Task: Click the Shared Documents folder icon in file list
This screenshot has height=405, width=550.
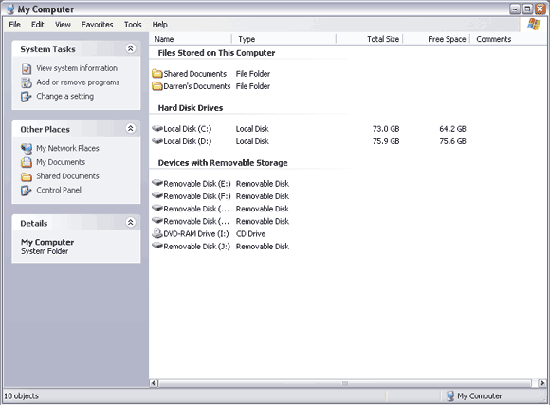Action: tap(157, 74)
